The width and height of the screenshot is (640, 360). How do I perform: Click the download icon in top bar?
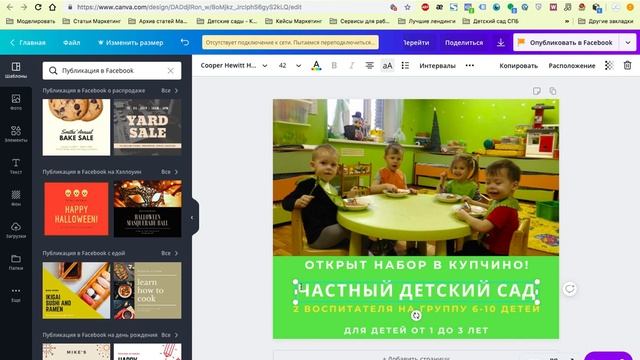click(x=501, y=42)
